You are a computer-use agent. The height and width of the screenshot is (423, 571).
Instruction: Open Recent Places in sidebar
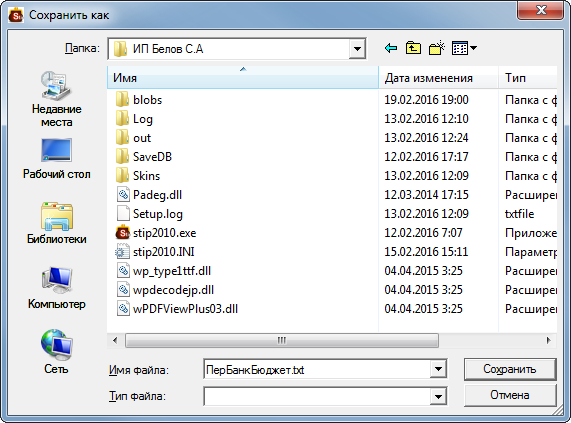coord(56,99)
